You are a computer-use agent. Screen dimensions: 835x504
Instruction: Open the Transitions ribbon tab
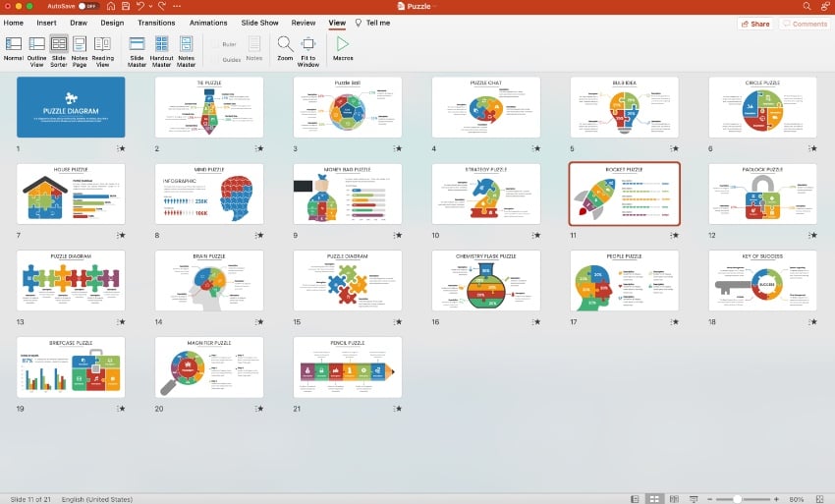point(156,23)
